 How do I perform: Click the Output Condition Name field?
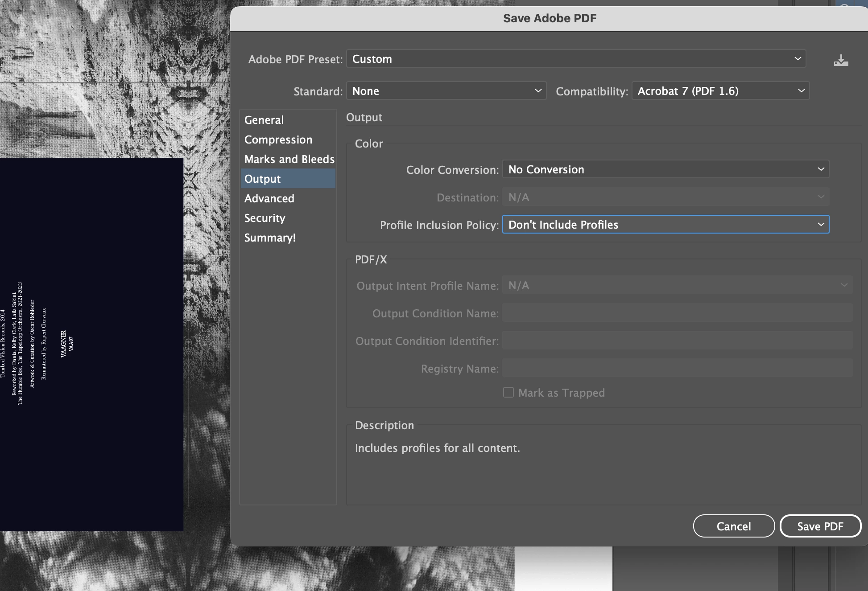point(677,313)
